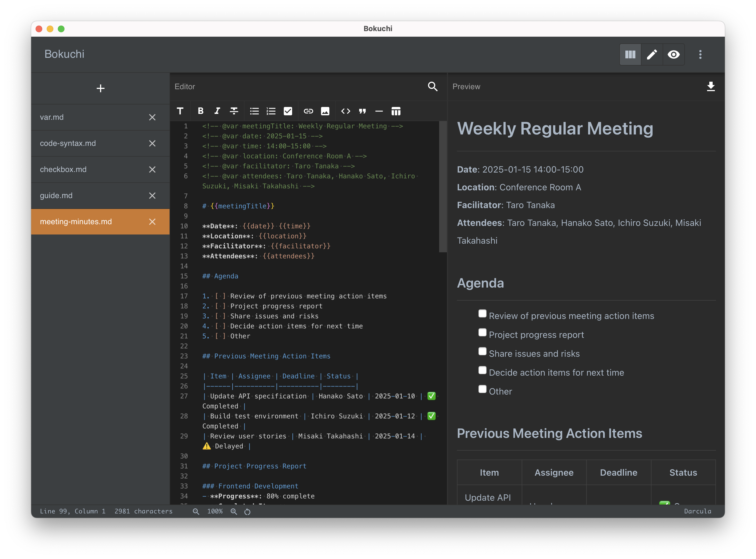Check 'Share issues and risks' checkbox
The height and width of the screenshot is (559, 756).
tap(482, 351)
